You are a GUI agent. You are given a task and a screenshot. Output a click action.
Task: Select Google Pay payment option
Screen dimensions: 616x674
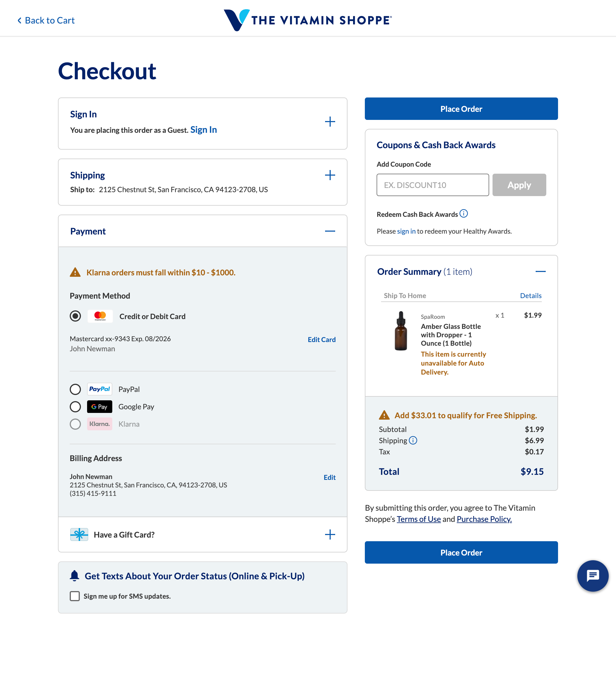coord(75,406)
